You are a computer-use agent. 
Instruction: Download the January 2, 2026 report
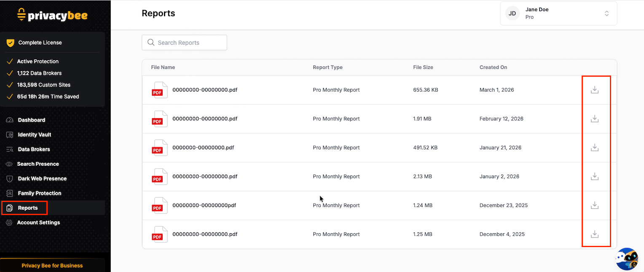point(595,177)
